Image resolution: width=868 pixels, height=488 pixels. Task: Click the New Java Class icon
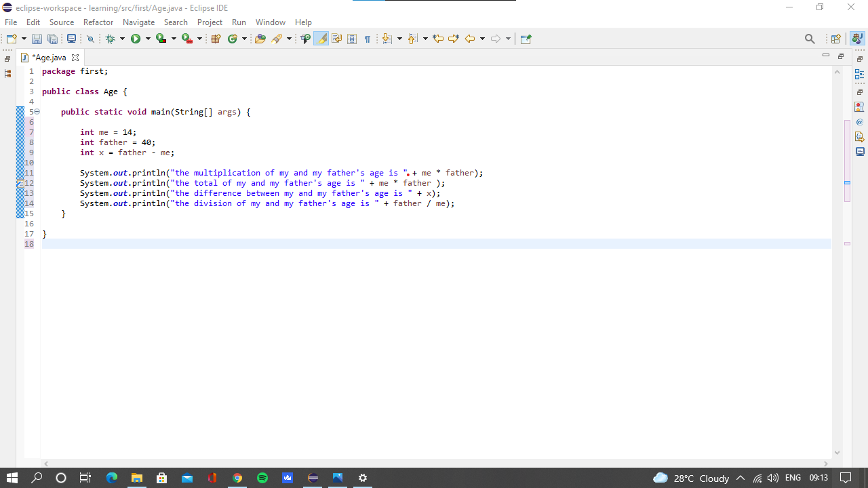coord(233,39)
